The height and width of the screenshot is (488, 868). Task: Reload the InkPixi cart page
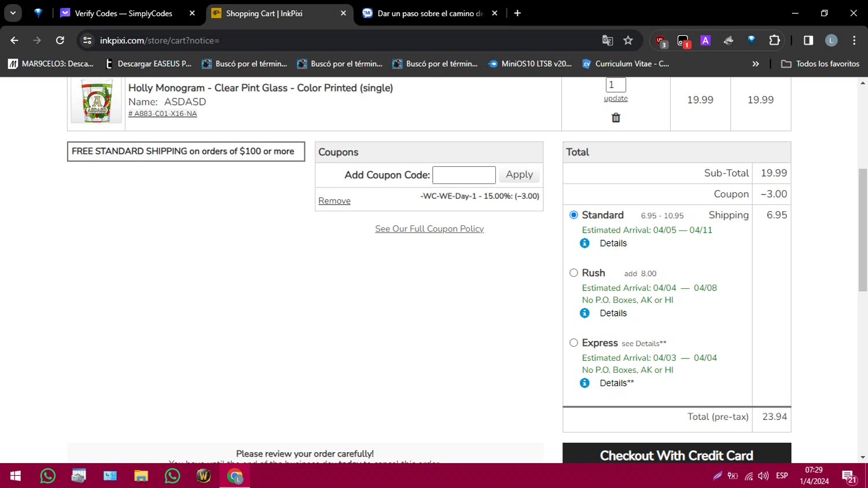coord(60,41)
